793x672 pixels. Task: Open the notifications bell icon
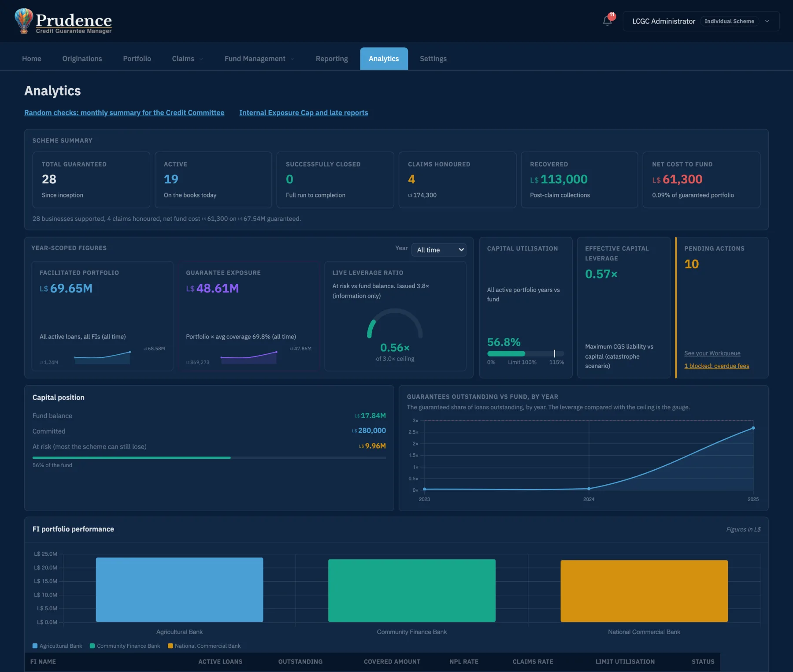608,21
